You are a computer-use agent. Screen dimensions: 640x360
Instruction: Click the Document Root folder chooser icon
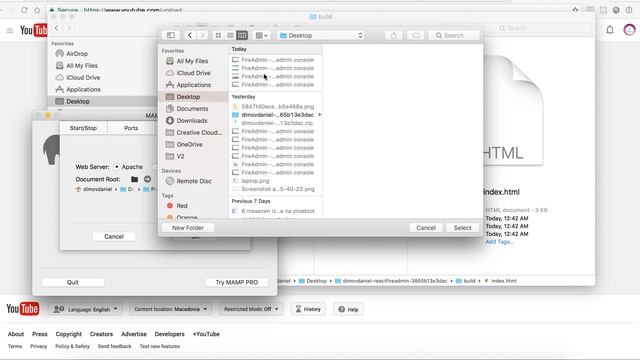(x=134, y=179)
